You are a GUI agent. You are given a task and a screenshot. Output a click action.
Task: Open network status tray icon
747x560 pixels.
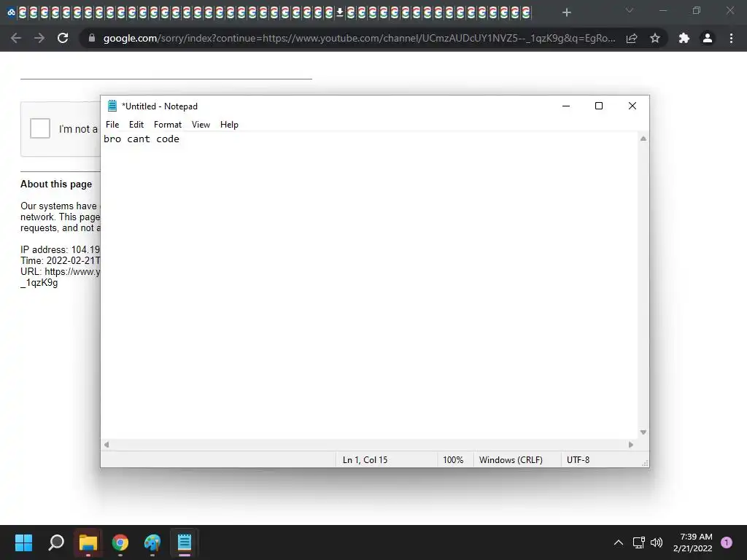[x=638, y=542]
